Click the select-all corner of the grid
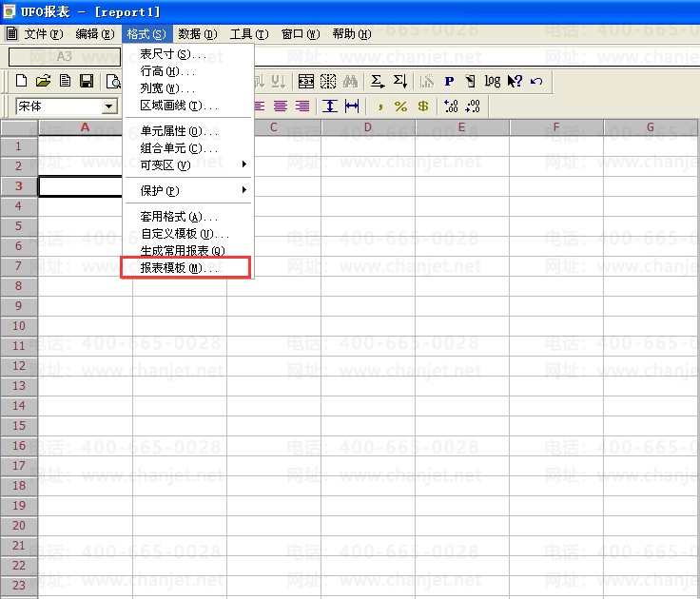The image size is (700, 599). coord(19,127)
